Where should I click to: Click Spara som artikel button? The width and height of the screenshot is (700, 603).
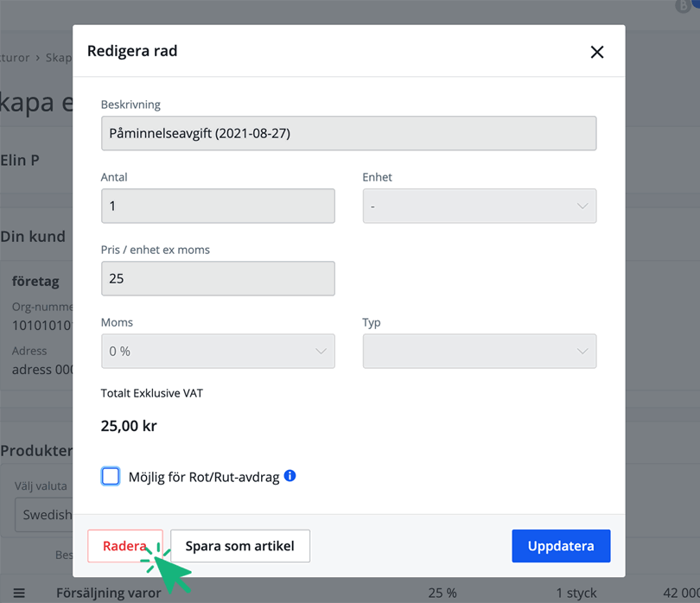click(240, 546)
